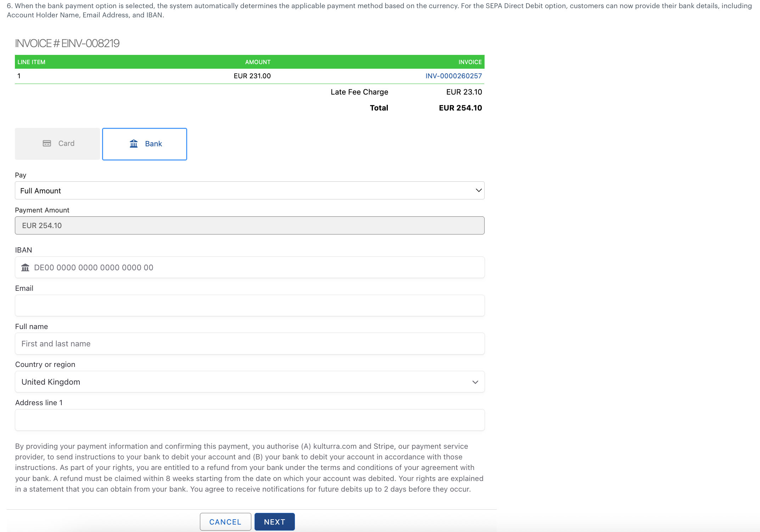Click the United Kingdom dropdown chevron
This screenshot has height=532, width=760.
[475, 382]
